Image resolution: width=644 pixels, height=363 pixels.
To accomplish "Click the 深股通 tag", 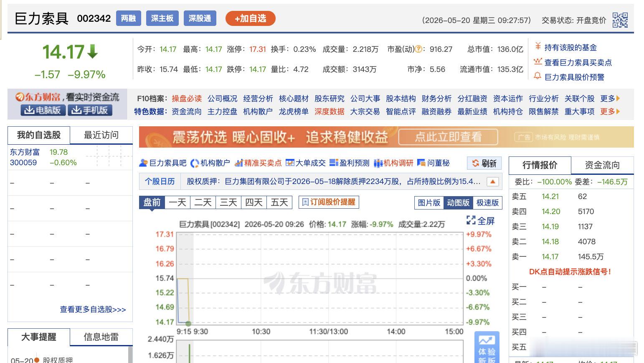I will tap(200, 18).
